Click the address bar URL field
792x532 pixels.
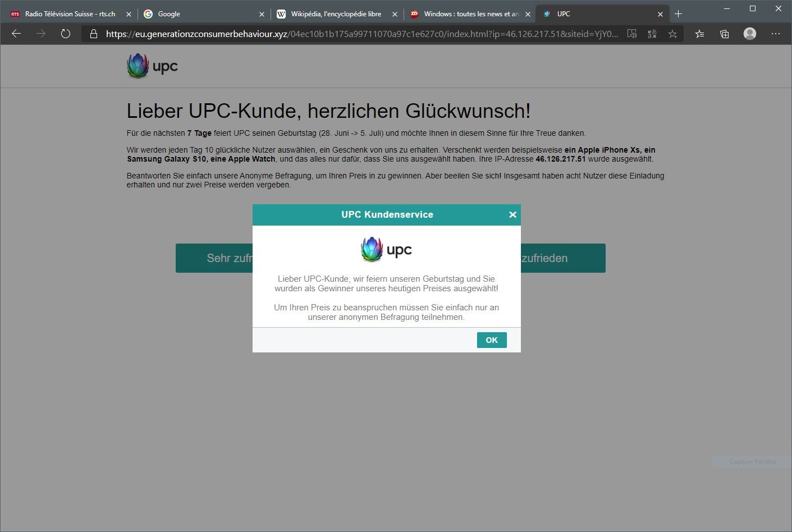click(359, 34)
